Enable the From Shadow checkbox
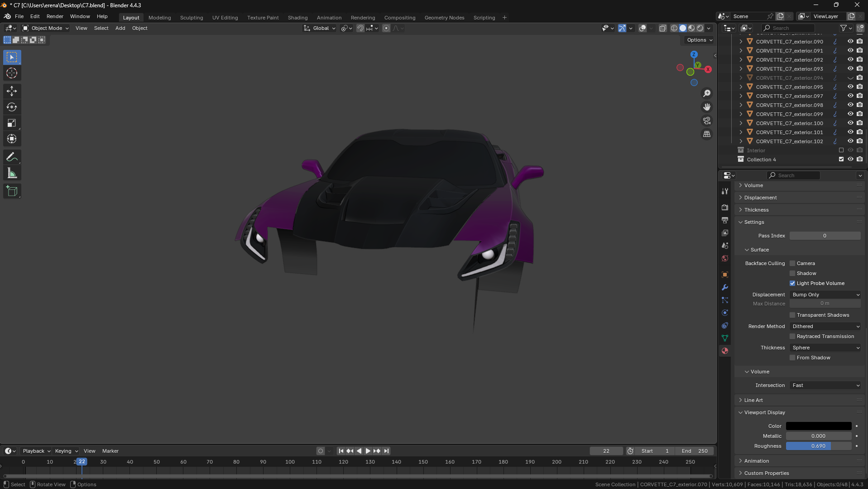Image resolution: width=868 pixels, height=489 pixels. pos(792,358)
